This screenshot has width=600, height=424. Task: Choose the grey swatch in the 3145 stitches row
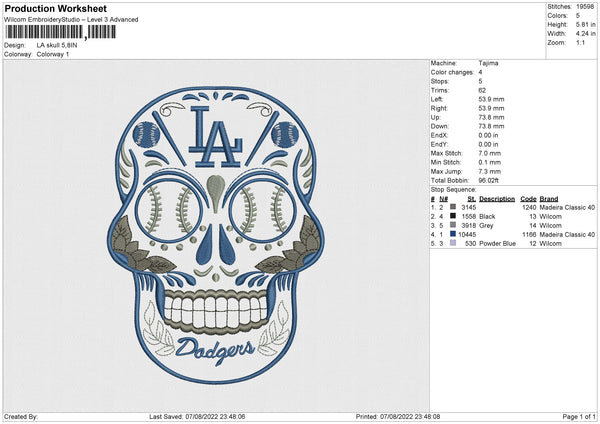(x=453, y=207)
